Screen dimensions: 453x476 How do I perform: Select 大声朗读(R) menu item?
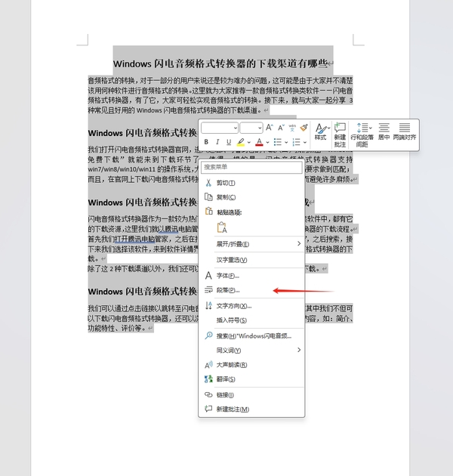tap(251, 365)
